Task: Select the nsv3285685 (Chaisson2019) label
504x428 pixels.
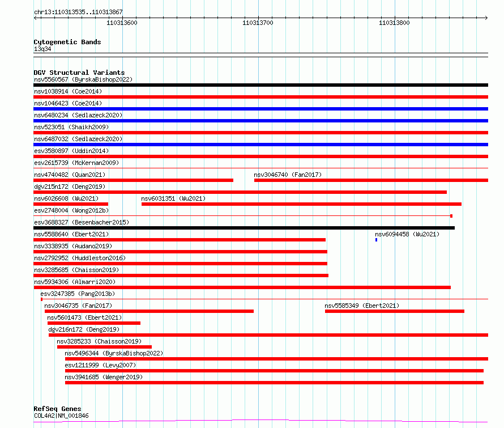Action: pyautogui.click(x=76, y=270)
